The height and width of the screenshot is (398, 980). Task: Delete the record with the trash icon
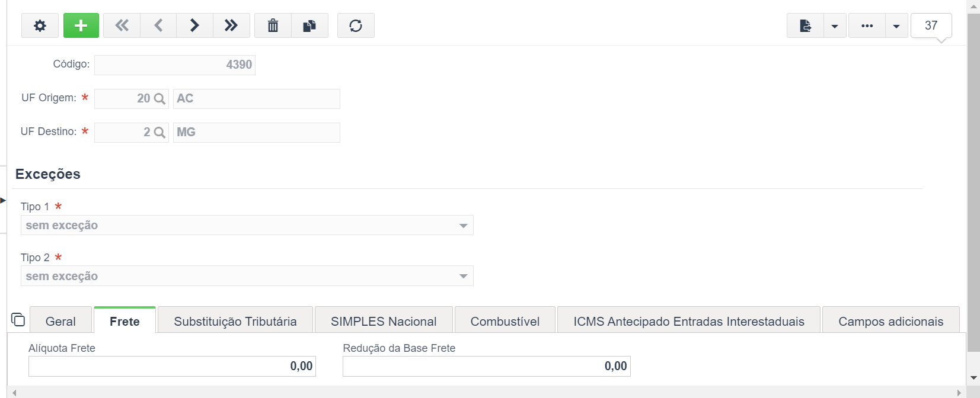point(273,25)
